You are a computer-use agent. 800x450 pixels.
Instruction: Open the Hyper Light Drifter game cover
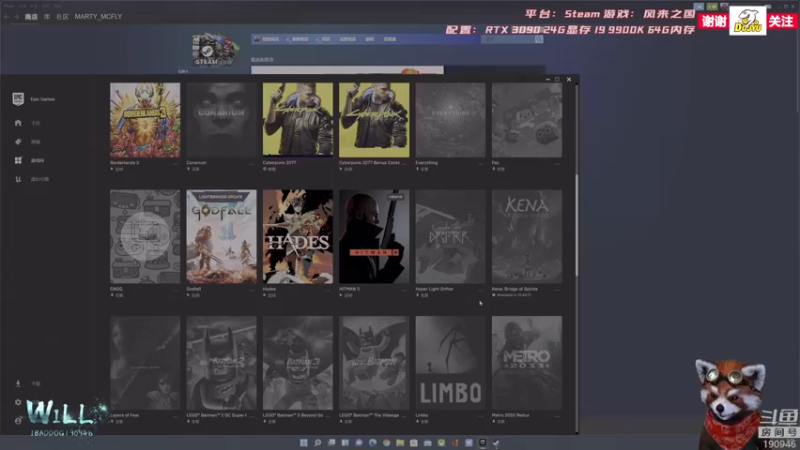[x=451, y=237]
